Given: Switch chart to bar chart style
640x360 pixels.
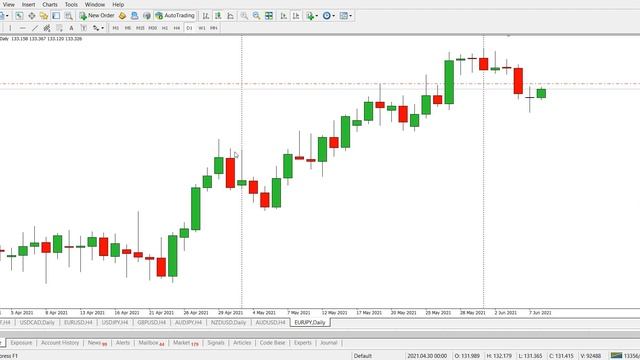Looking at the screenshot, I should tap(206, 16).
